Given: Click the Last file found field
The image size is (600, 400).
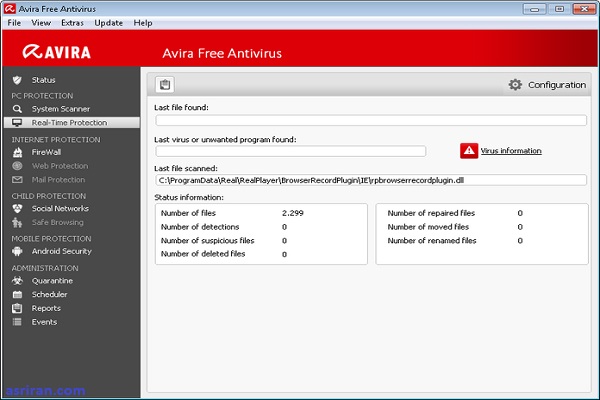Looking at the screenshot, I should pyautogui.click(x=370, y=120).
